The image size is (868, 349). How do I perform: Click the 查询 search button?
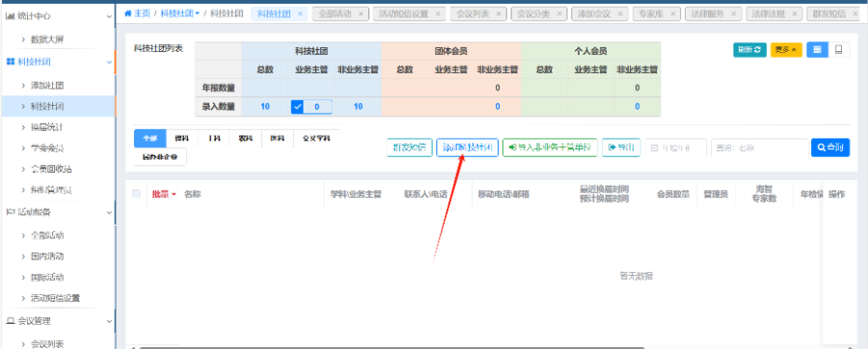[830, 148]
